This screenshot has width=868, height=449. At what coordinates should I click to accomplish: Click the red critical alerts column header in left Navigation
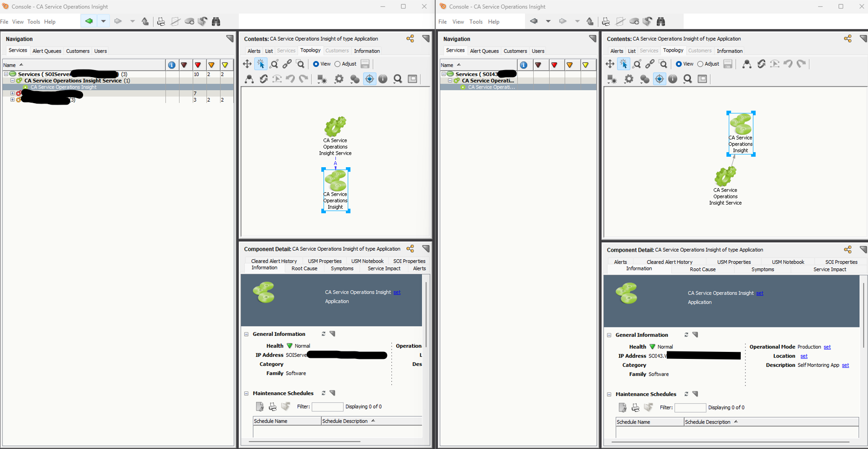198,65
